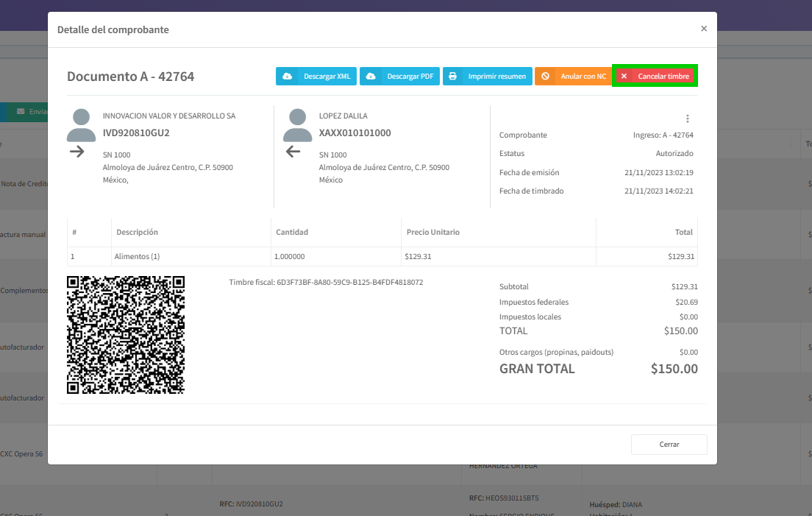Image resolution: width=812 pixels, height=516 pixels.
Task: Select the issuer RFC IVD920810GU2
Action: (x=136, y=132)
